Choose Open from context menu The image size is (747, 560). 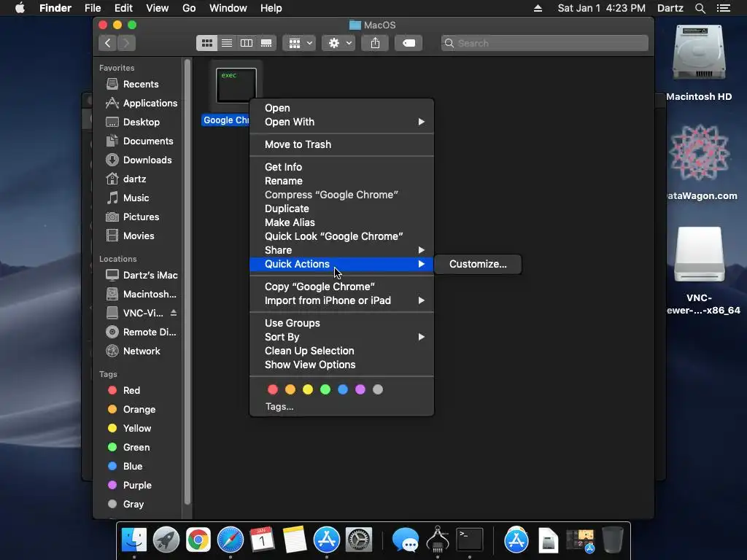(341, 108)
